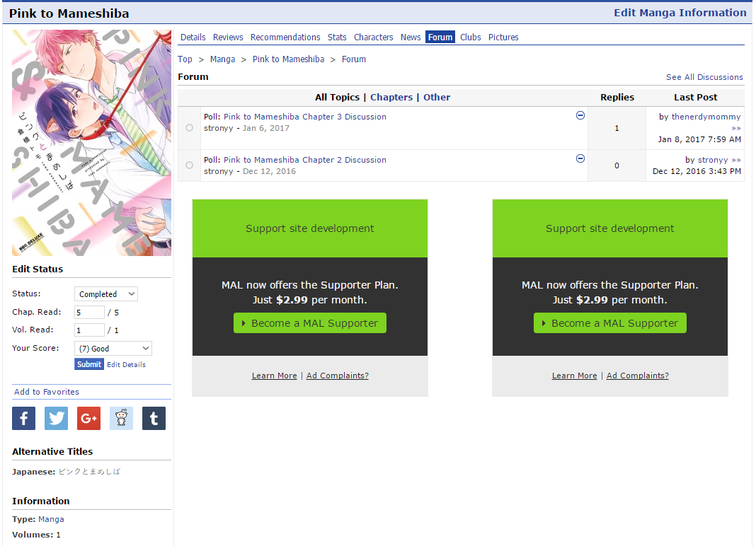Screen dimensions: 756x546
Task: Jump to last post arrows next to stronyy
Action: point(735,160)
